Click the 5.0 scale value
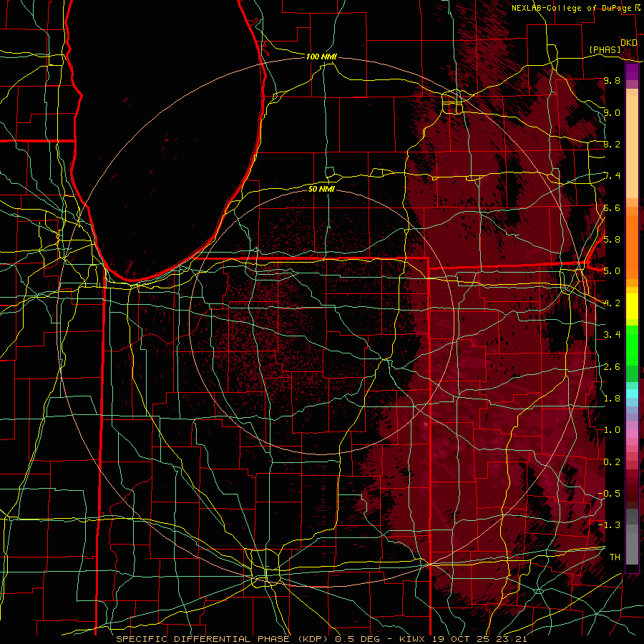This screenshot has height=644, width=644. coord(612,271)
